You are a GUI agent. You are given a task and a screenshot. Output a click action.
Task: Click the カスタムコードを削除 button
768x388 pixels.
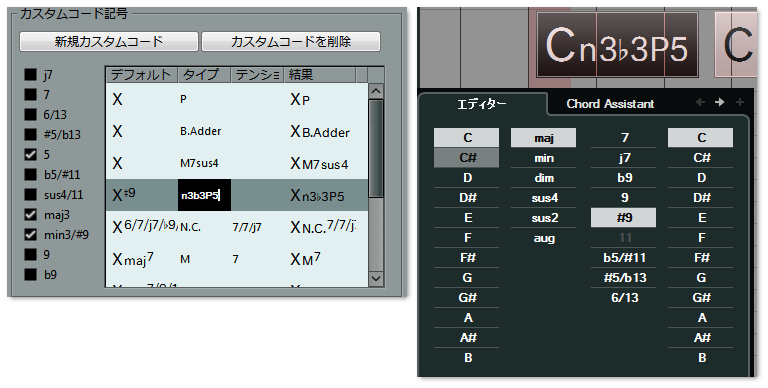[x=291, y=42]
